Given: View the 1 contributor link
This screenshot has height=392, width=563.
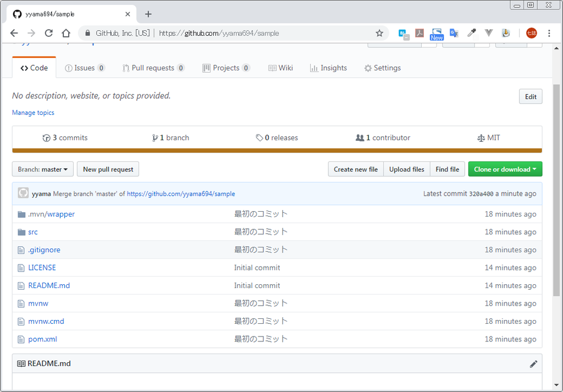Looking at the screenshot, I should pyautogui.click(x=383, y=137).
